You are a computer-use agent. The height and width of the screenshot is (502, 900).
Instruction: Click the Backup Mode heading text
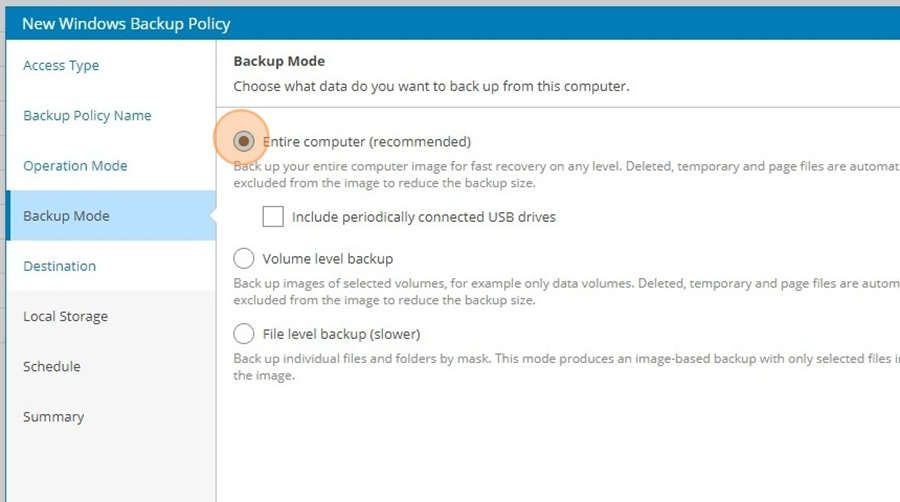coord(279,61)
